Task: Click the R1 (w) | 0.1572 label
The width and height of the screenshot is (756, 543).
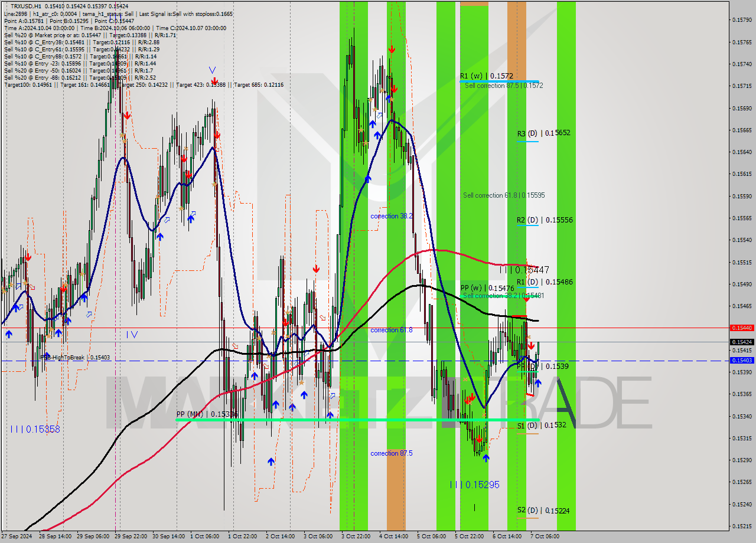Action: tap(487, 76)
